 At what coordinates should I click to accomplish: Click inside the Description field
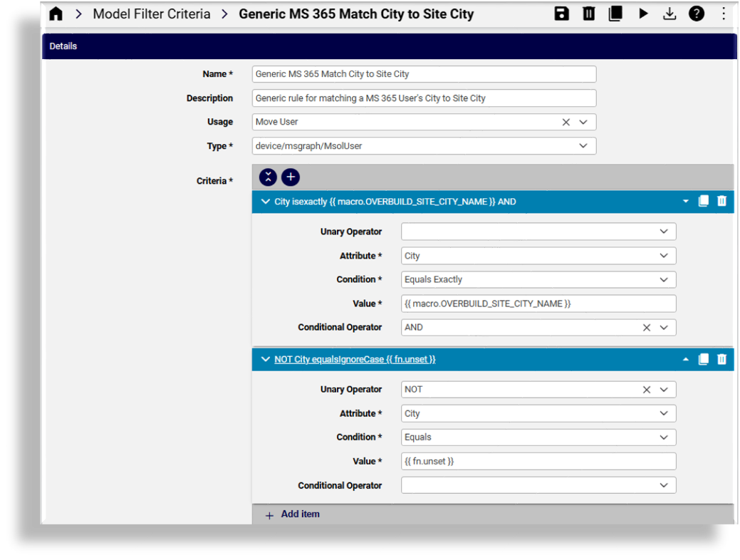[424, 98]
